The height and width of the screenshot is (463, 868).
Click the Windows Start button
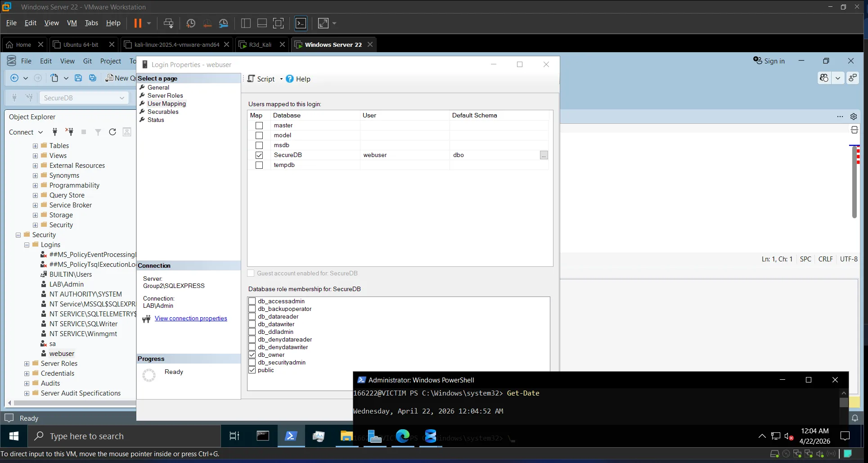point(14,436)
